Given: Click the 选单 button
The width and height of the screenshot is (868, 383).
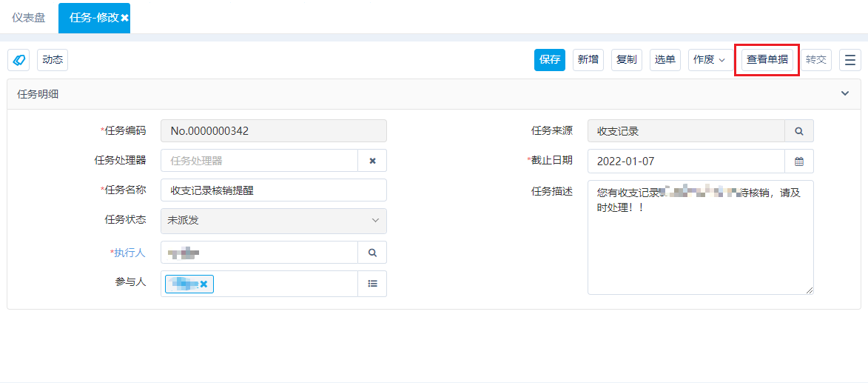Looking at the screenshot, I should (x=665, y=60).
